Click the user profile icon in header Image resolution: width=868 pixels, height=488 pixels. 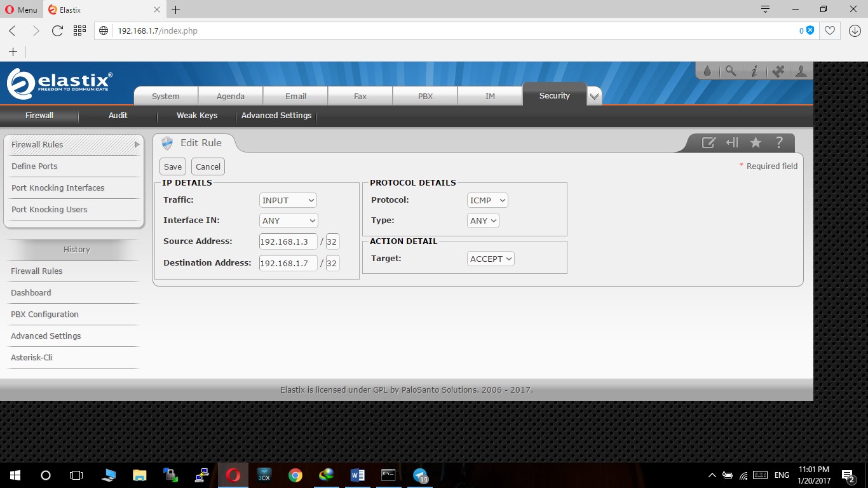(x=801, y=71)
